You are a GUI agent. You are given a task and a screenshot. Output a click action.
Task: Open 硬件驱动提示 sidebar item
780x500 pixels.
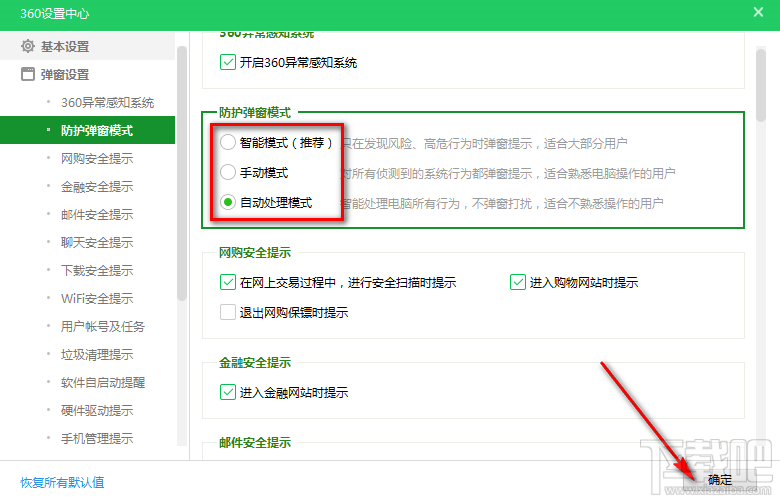(97, 410)
